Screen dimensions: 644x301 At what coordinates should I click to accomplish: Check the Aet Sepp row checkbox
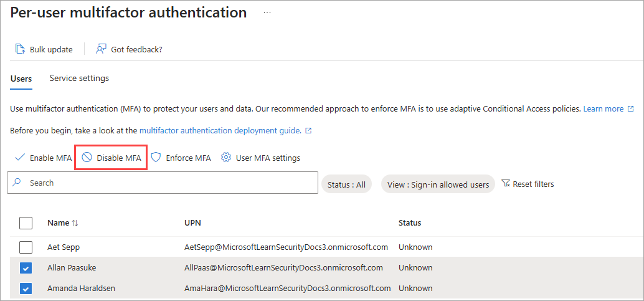pyautogui.click(x=26, y=247)
